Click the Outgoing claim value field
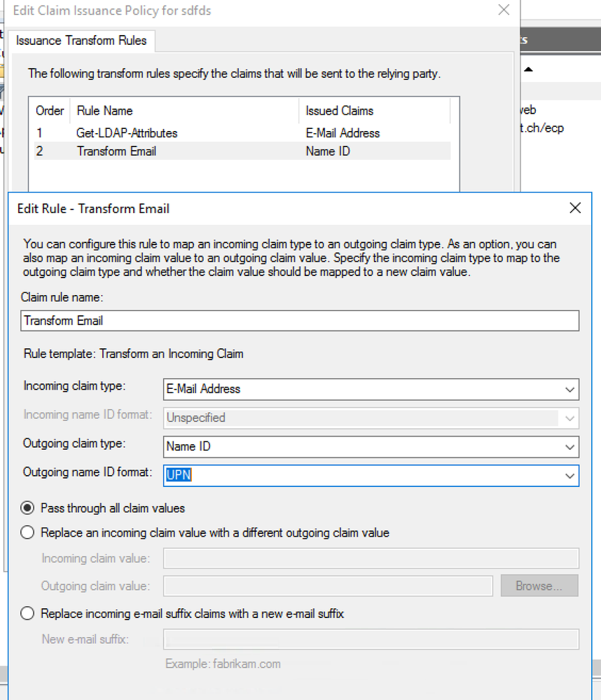The image size is (601, 700). [328, 586]
